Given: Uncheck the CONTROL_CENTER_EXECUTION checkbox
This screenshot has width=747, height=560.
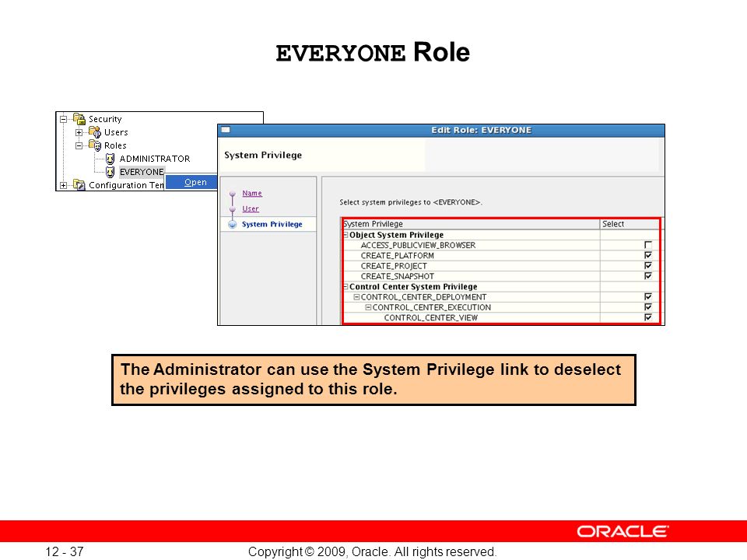Looking at the screenshot, I should coord(648,307).
